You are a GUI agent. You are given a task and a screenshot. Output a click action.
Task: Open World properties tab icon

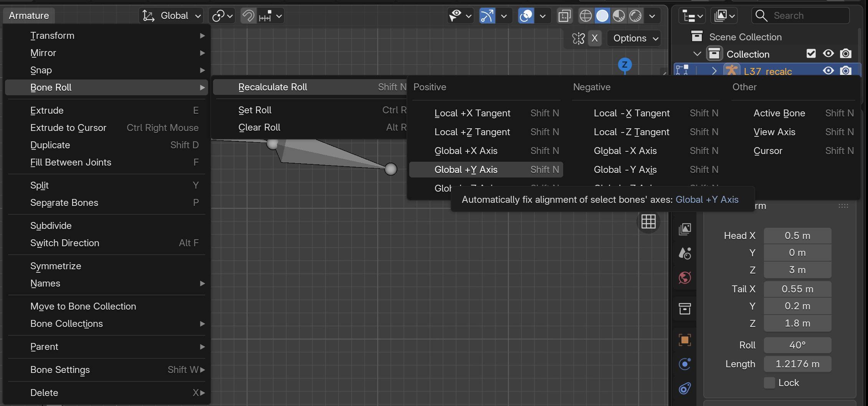(x=685, y=277)
